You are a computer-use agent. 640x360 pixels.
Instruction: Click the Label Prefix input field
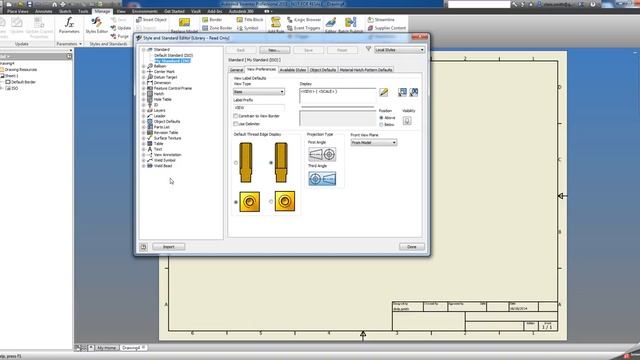259,108
